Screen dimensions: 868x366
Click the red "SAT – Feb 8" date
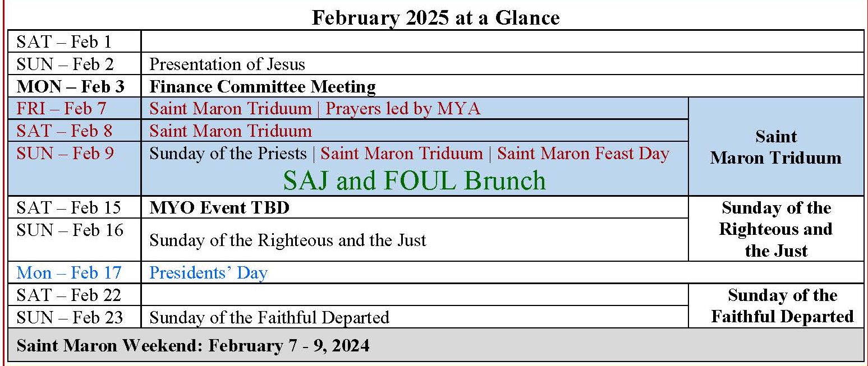64,131
